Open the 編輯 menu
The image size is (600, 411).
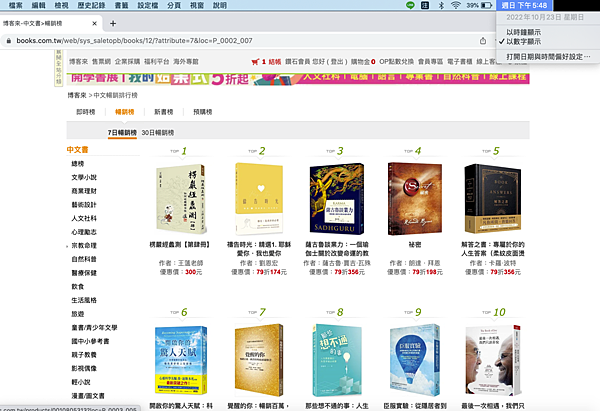(38, 5)
